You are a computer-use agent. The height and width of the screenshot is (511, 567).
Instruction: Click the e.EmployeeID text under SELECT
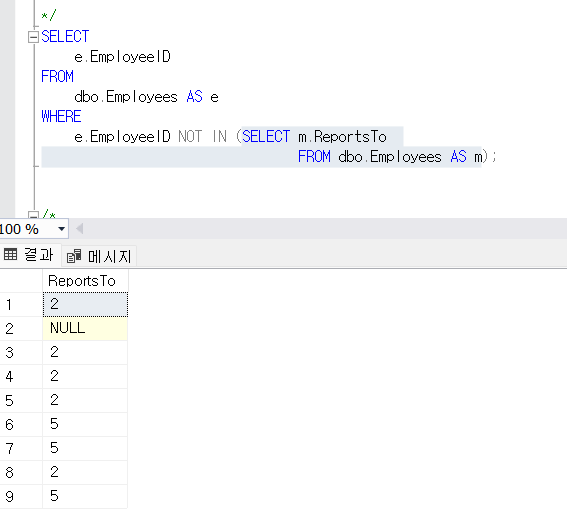[x=122, y=57]
